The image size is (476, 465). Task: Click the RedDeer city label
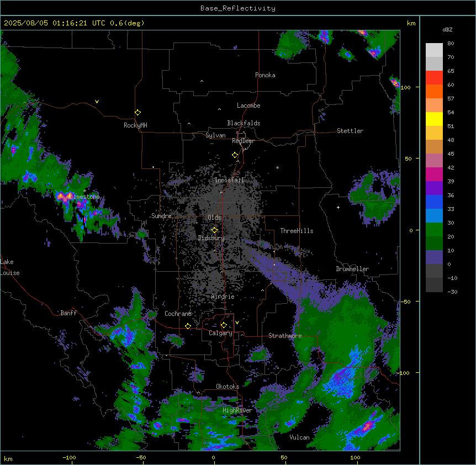click(x=243, y=141)
